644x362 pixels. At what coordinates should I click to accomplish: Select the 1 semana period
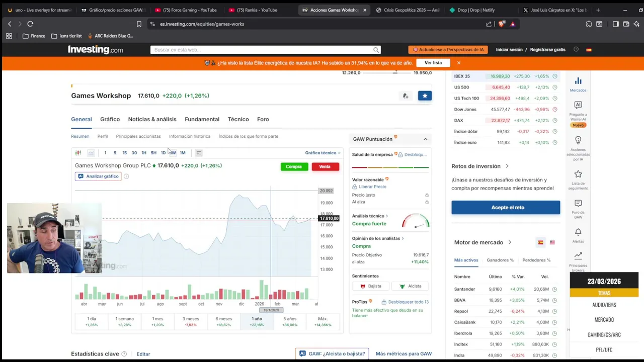(124, 321)
